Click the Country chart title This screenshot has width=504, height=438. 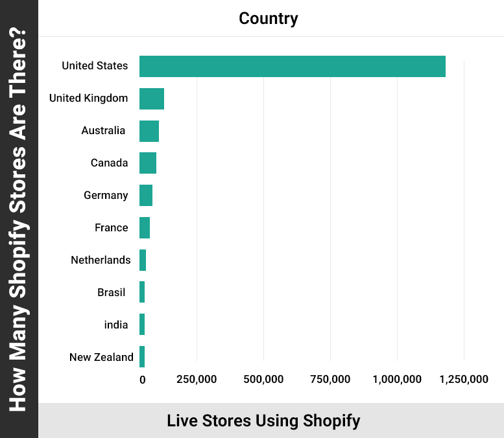click(269, 18)
